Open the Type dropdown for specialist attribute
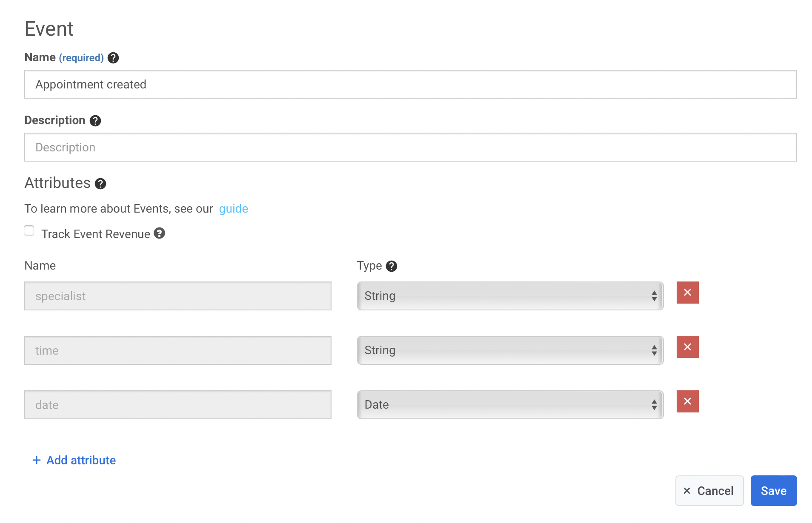 pos(510,296)
